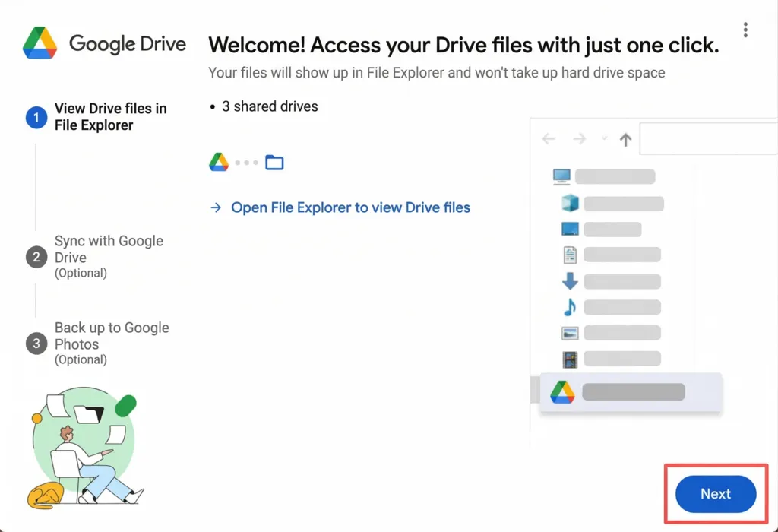Click the up arrow in the Explorer illustration
Viewport: 778px width, 532px height.
click(x=625, y=140)
